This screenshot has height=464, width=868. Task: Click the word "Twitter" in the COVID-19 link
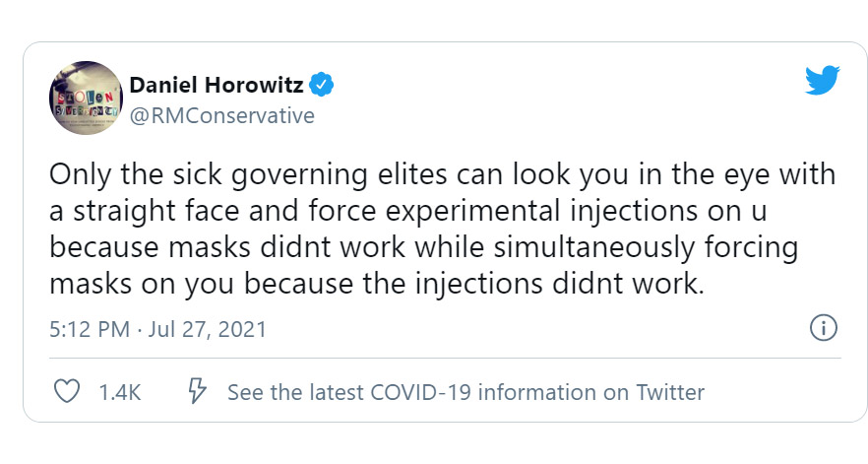(x=669, y=392)
